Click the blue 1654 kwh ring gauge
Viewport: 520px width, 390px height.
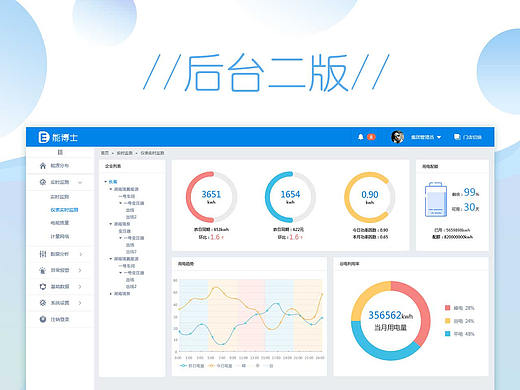(290, 197)
